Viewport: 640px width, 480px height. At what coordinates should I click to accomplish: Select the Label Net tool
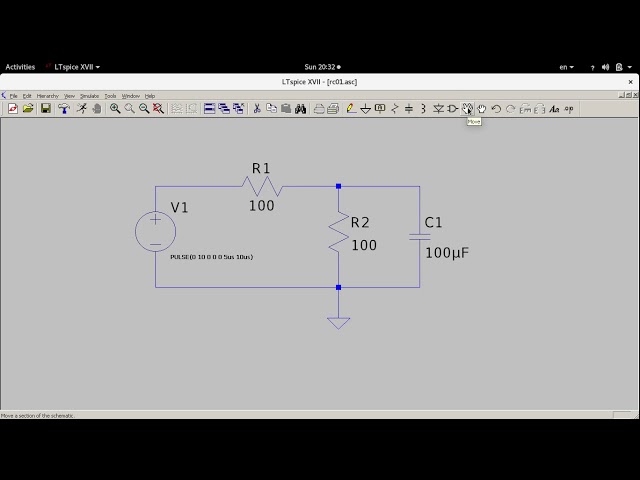[380, 109]
